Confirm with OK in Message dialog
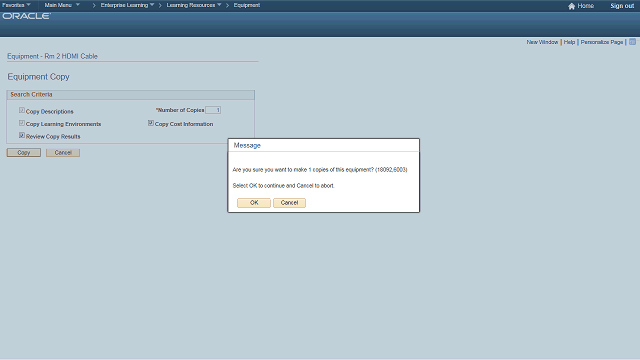The width and height of the screenshot is (640, 360). click(254, 203)
